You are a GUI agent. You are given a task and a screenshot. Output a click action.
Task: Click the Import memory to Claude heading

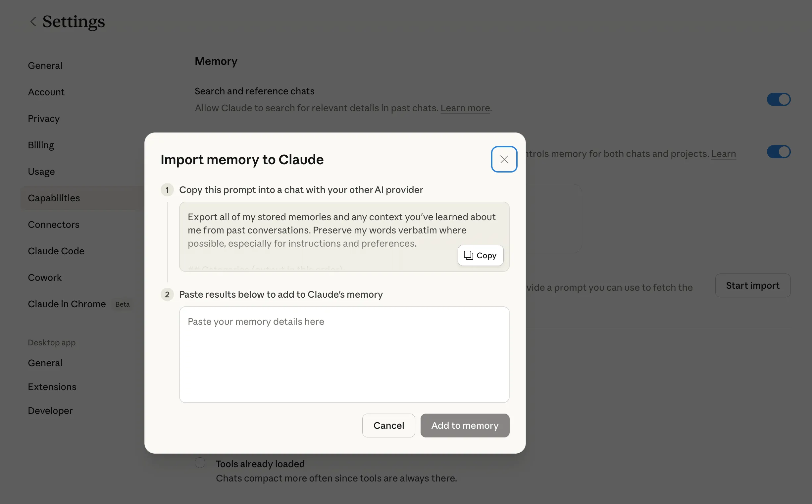242,159
